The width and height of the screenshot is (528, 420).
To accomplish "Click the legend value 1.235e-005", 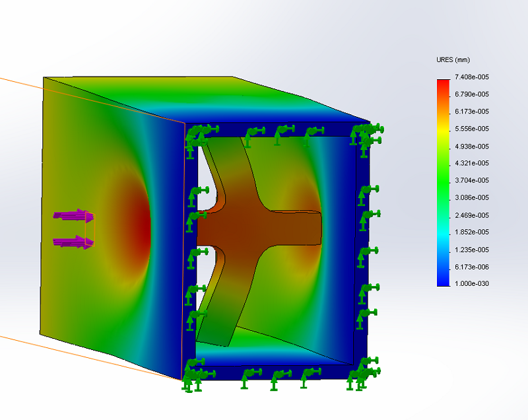I will click(x=471, y=250).
